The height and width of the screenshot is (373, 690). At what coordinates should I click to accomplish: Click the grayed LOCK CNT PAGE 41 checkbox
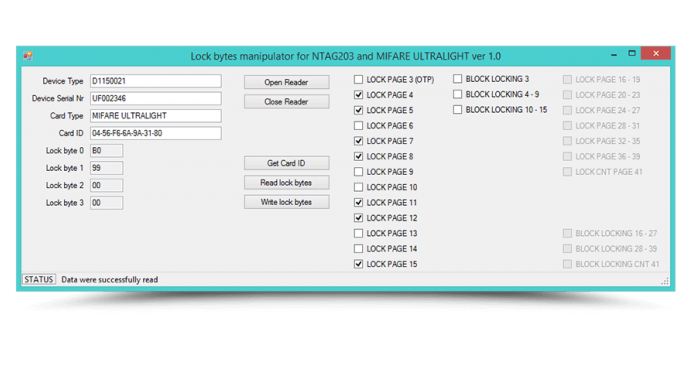567,172
